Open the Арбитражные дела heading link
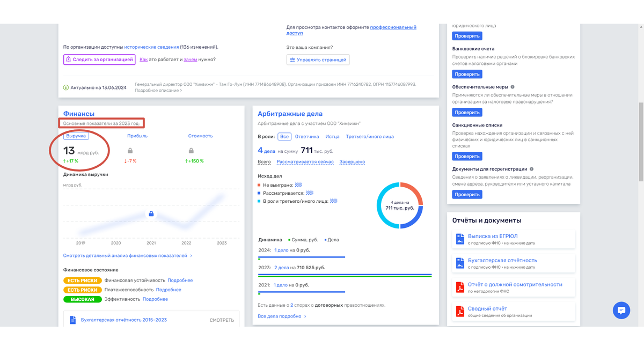Viewport: 644px width, 362px height. pyautogui.click(x=290, y=114)
